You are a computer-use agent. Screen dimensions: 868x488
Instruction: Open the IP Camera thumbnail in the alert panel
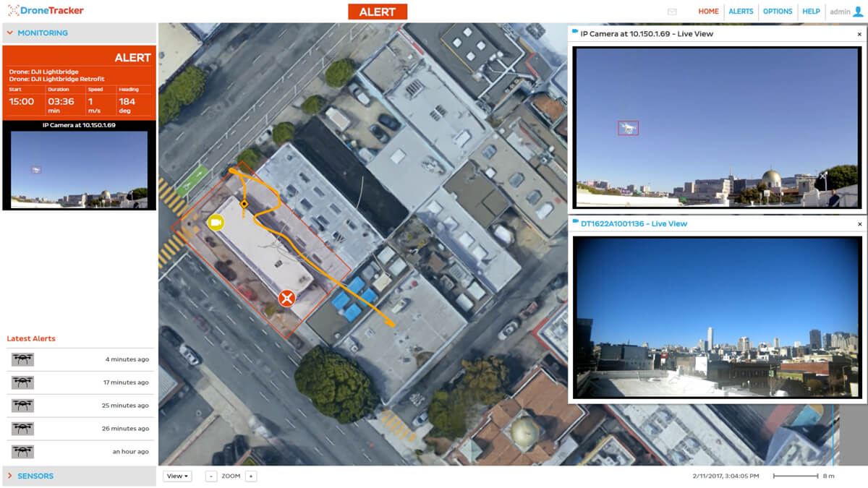pos(78,168)
